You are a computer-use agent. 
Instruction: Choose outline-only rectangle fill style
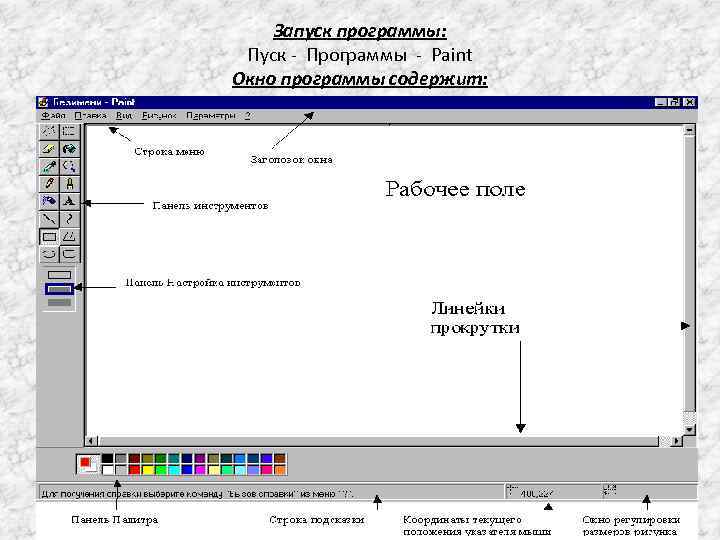[60, 275]
